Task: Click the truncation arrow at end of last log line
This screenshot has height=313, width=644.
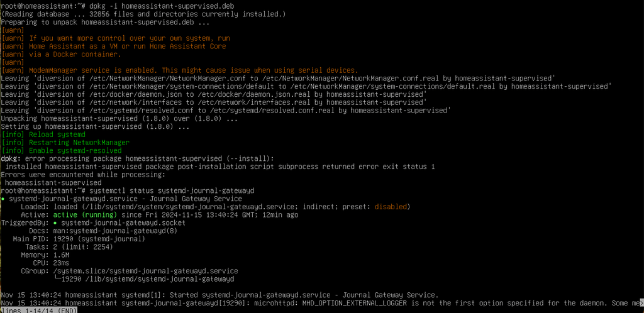Action: 641,303
